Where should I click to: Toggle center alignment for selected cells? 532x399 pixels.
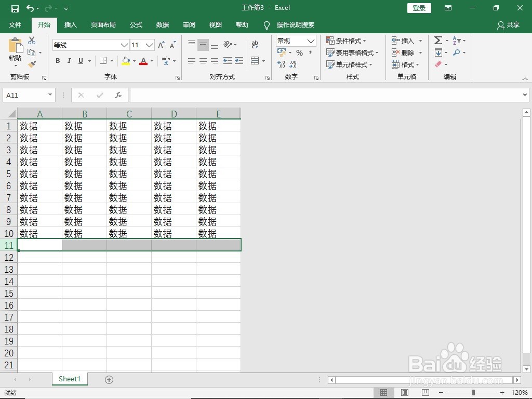(x=203, y=61)
